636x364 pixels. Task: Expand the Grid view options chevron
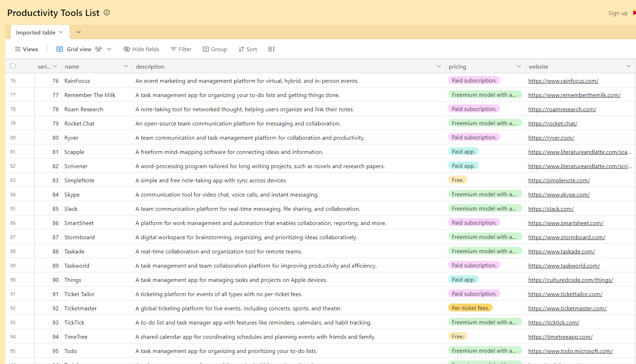point(109,49)
